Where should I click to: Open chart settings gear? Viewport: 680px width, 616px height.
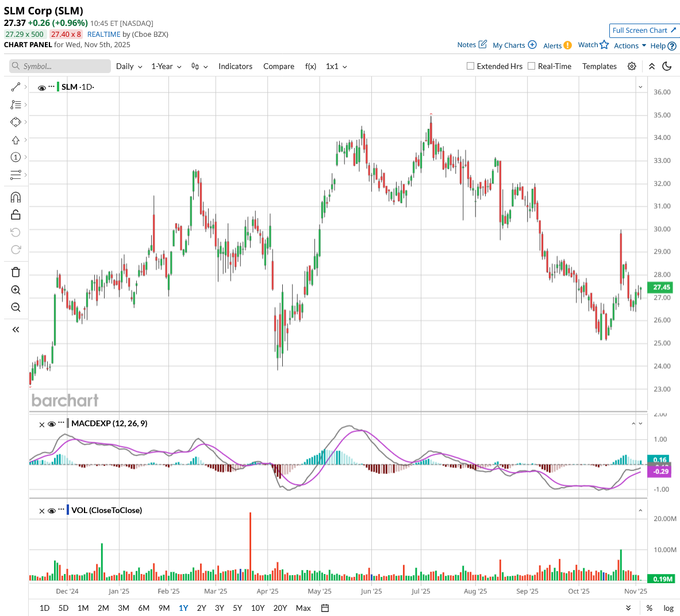click(x=632, y=66)
